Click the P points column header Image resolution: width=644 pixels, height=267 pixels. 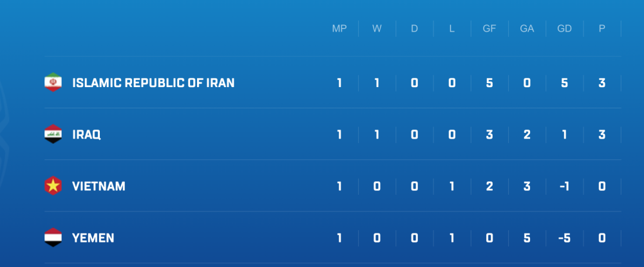601,29
